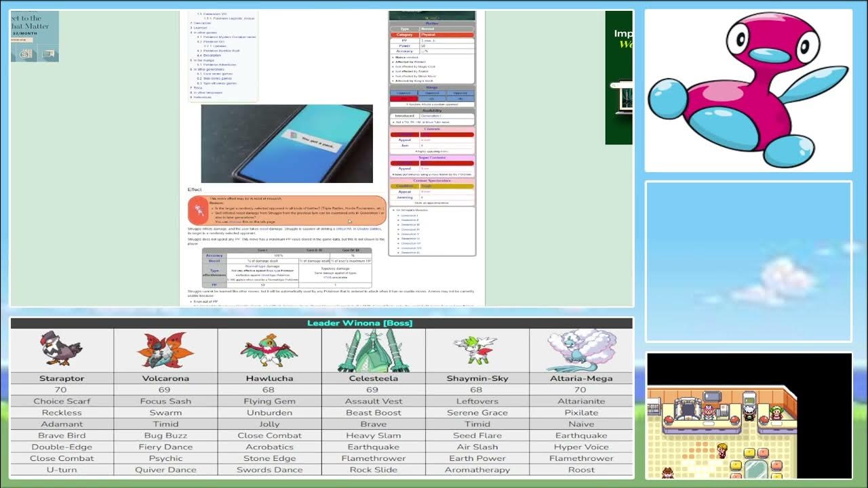Click the Unburden ability cell

[x=269, y=413]
